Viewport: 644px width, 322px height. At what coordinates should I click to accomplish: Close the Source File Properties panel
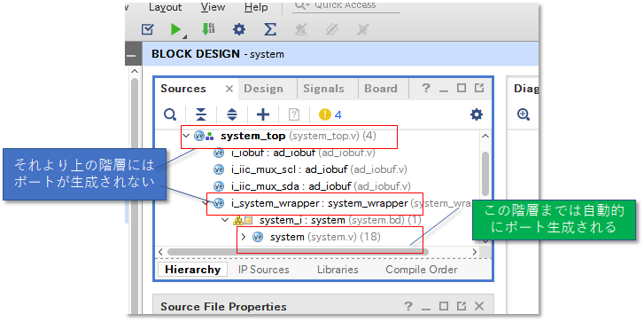tap(479, 306)
